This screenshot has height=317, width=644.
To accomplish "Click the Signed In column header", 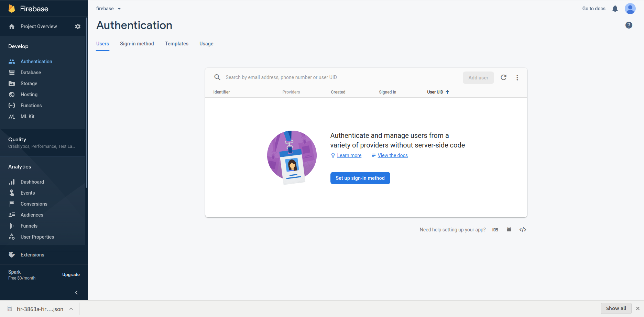I will pos(388,92).
